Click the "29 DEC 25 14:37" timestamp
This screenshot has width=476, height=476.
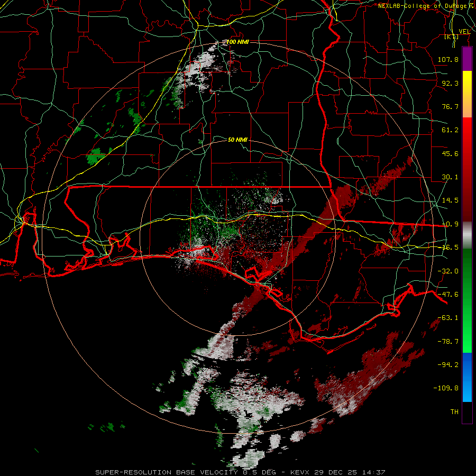350,472
